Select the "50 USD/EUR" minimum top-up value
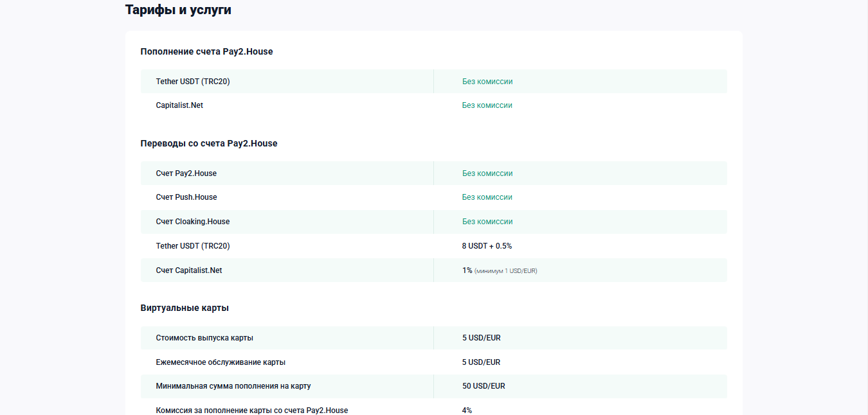 click(x=484, y=386)
